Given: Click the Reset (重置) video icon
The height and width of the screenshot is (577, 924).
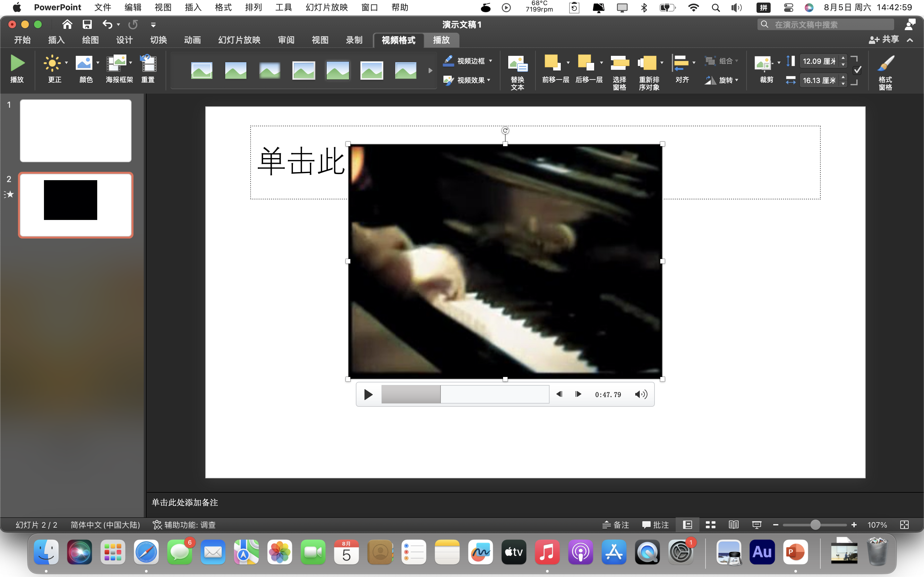Looking at the screenshot, I should 148,63.
